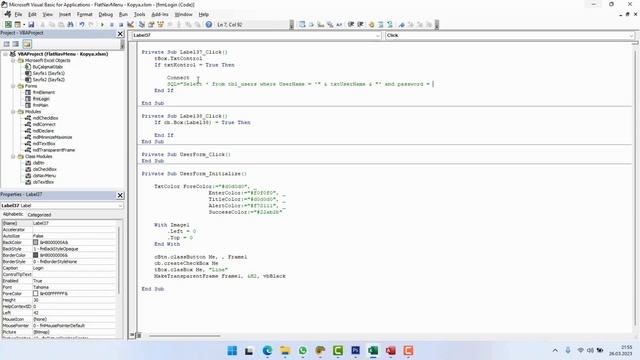Viewport: 640px width, 360px height.
Task: Click the Full Module View icon at bottom of code
Action: click(139, 335)
